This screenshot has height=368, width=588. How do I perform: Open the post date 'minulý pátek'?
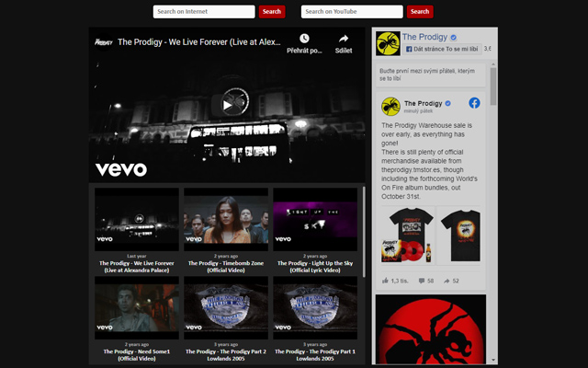[x=418, y=111]
